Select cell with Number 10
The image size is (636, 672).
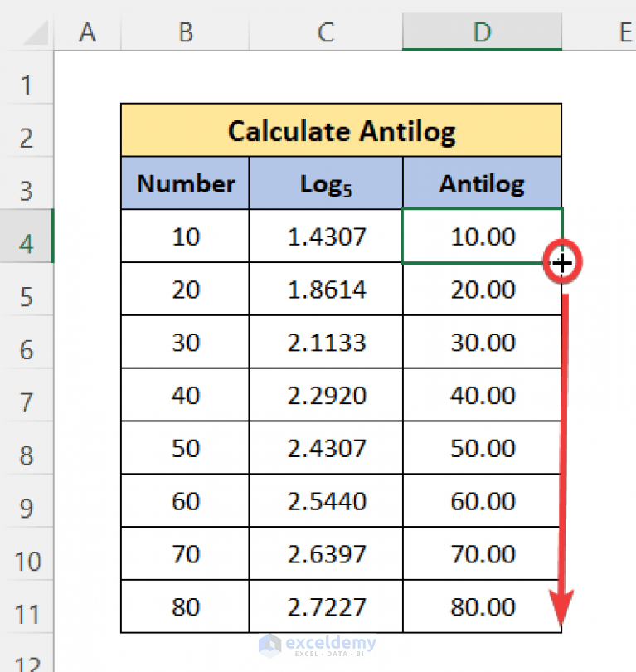(x=185, y=236)
